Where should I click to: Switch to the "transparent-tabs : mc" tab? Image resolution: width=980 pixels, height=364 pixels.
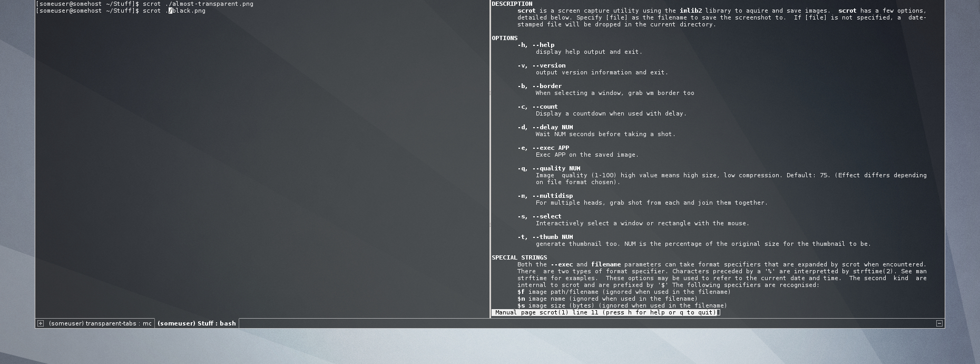tap(100, 323)
